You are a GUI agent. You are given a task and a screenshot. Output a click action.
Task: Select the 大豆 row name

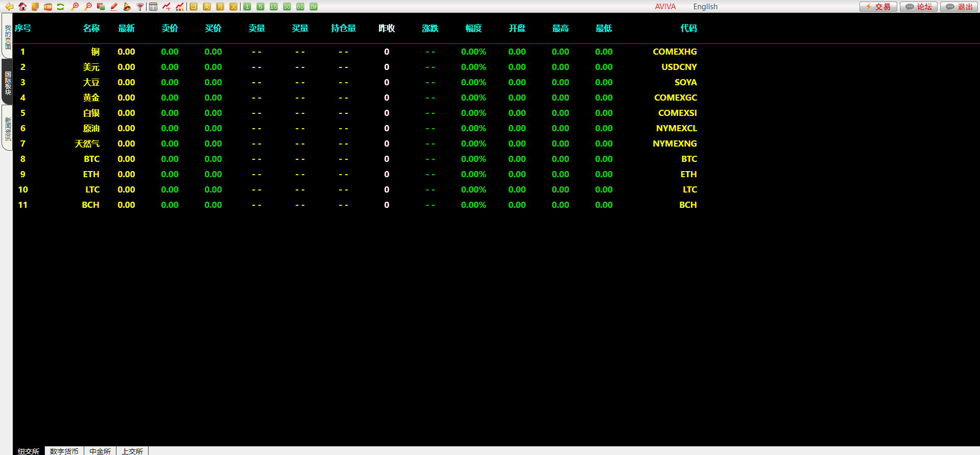91,82
